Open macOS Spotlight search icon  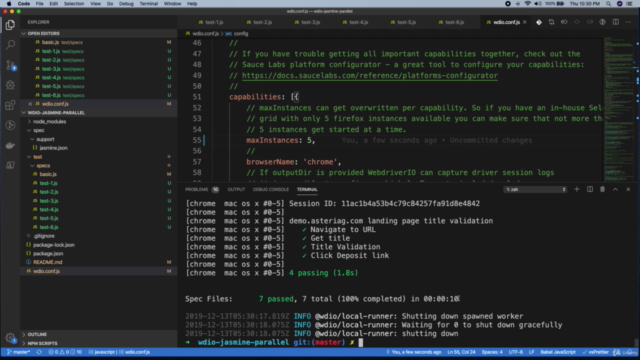pyautogui.click(x=608, y=4)
